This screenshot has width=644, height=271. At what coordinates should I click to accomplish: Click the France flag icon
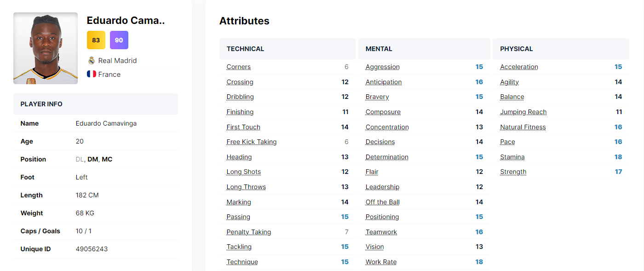92,74
